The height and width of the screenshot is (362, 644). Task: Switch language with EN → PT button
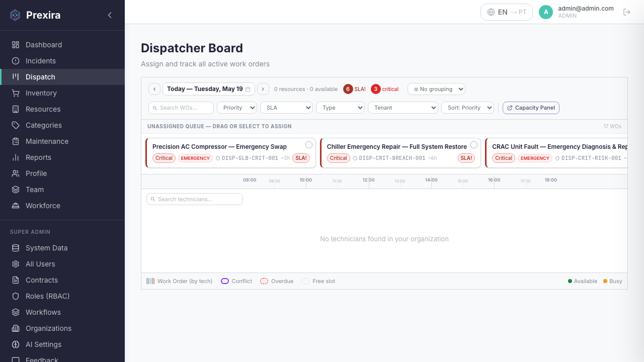point(507,12)
